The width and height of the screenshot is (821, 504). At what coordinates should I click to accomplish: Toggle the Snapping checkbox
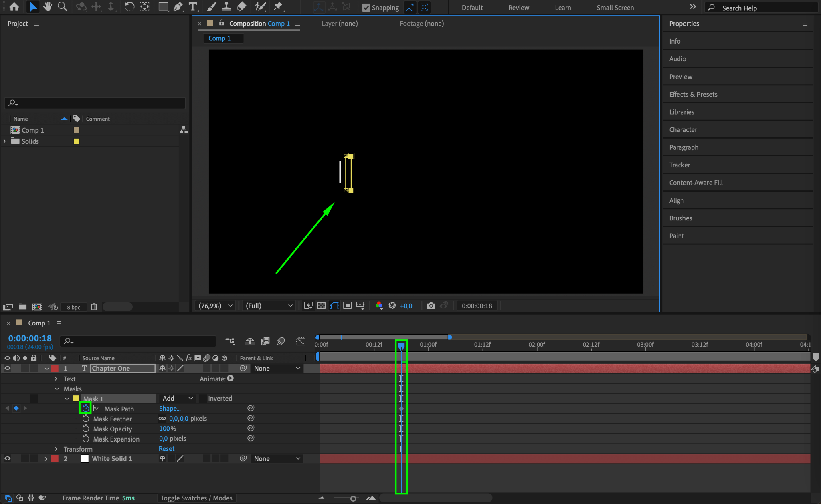pyautogui.click(x=366, y=8)
